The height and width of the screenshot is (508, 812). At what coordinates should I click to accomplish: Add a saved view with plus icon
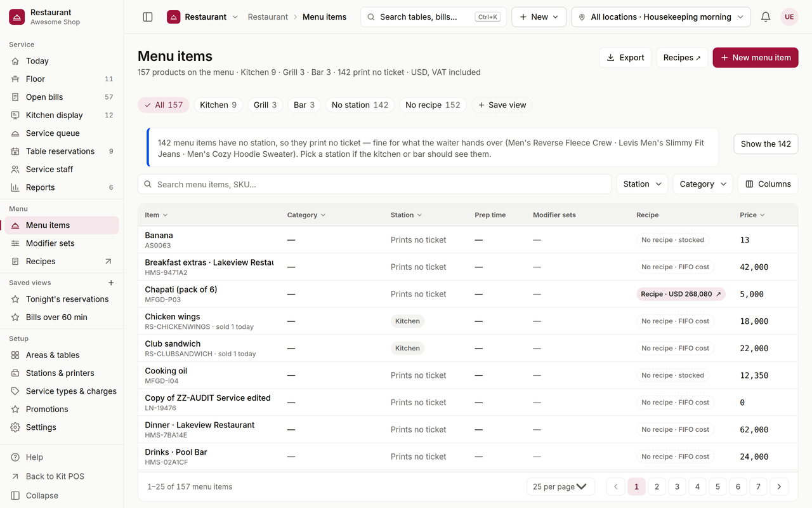click(111, 283)
